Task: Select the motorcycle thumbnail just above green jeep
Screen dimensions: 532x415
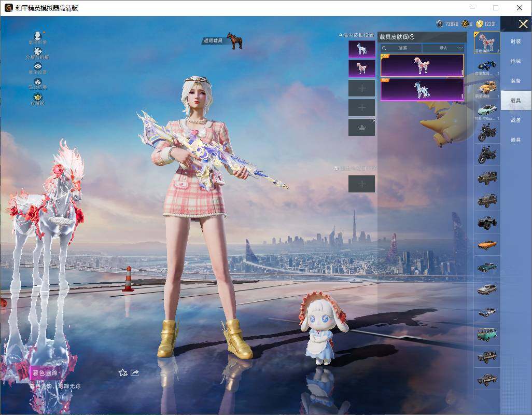Action: pyautogui.click(x=487, y=155)
